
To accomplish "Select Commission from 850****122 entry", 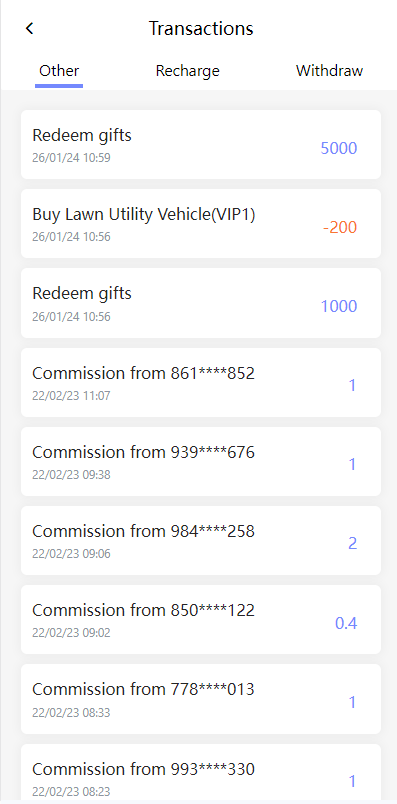I will click(x=201, y=619).
